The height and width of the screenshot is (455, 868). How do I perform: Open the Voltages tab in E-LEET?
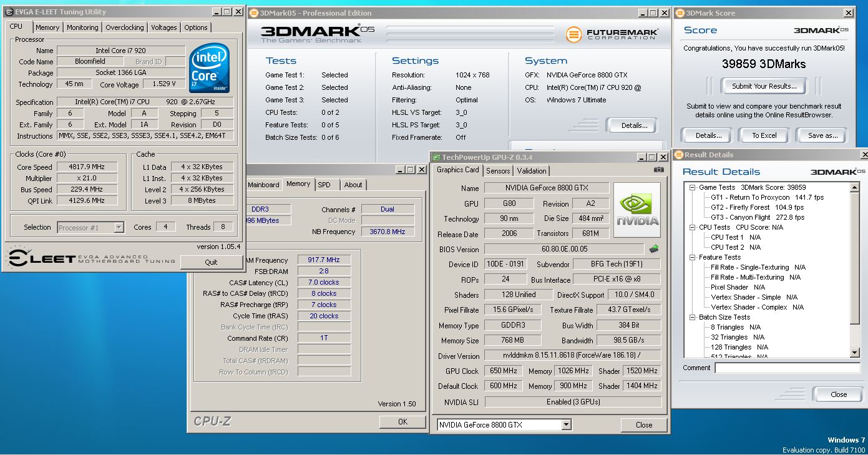click(x=164, y=27)
